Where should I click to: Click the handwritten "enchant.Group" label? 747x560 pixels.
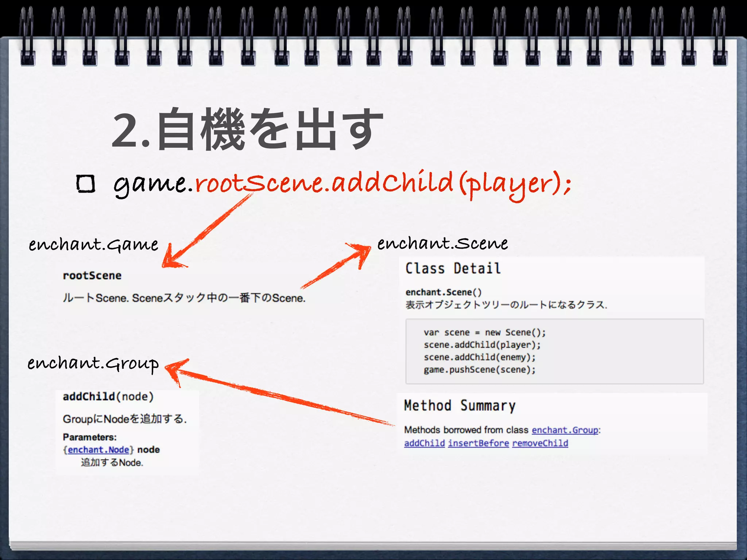point(93,364)
